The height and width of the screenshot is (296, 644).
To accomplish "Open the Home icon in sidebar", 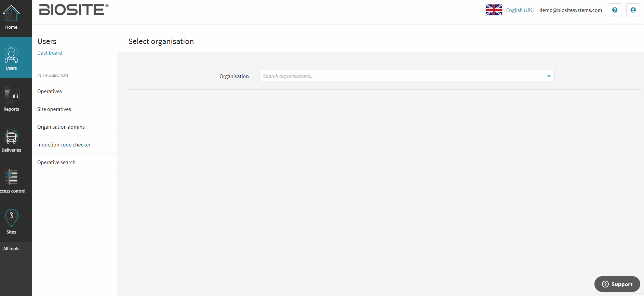I will [x=11, y=13].
